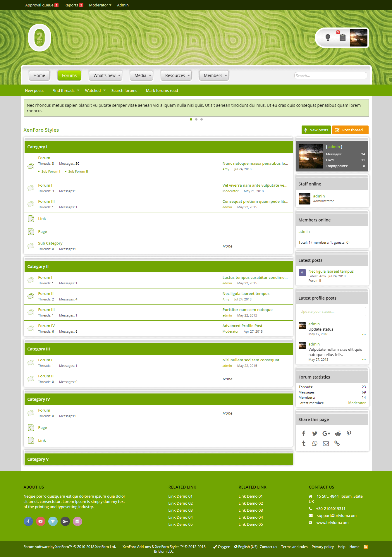
Task: Click the RSS feed icon in footer
Action: (365, 546)
